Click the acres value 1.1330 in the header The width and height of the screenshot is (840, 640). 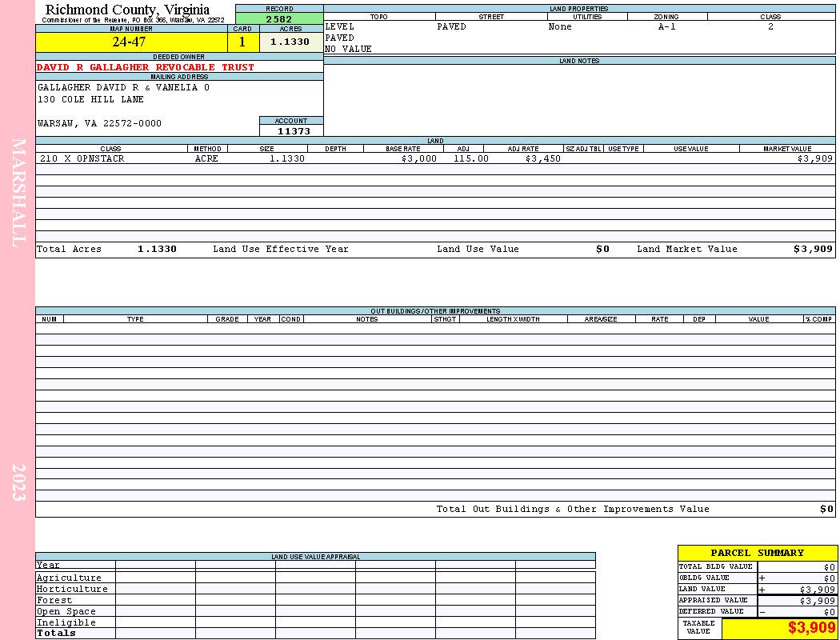click(x=290, y=42)
